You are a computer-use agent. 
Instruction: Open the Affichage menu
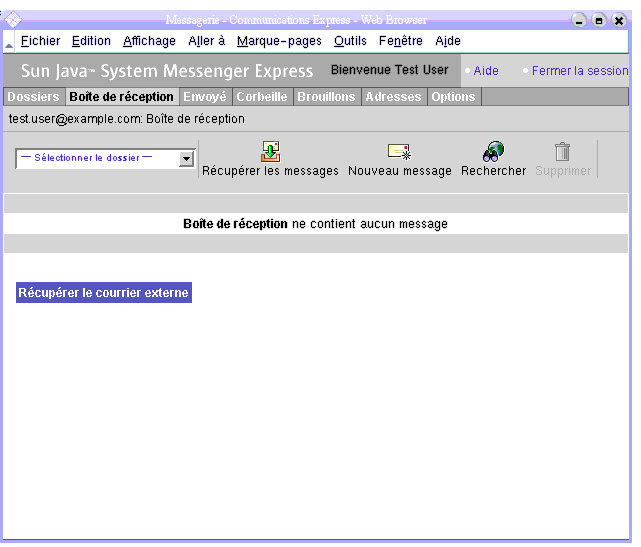coord(149,41)
